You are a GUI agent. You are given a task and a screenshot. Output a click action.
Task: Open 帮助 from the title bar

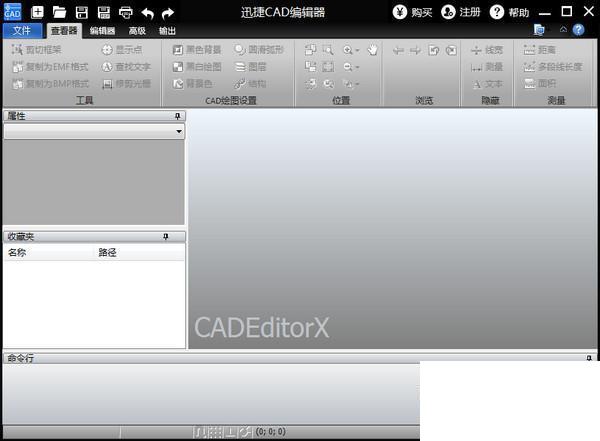(x=510, y=12)
